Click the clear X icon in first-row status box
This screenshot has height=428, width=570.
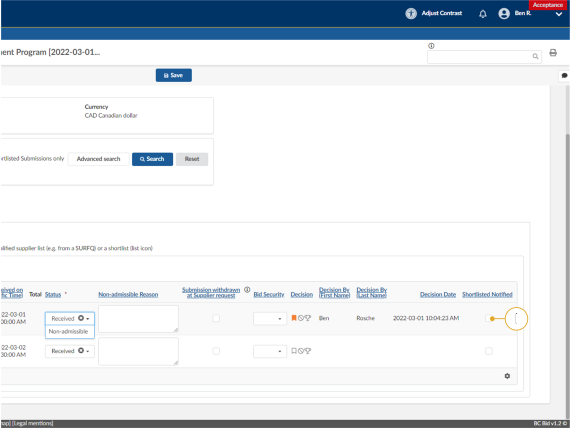[x=81, y=318]
